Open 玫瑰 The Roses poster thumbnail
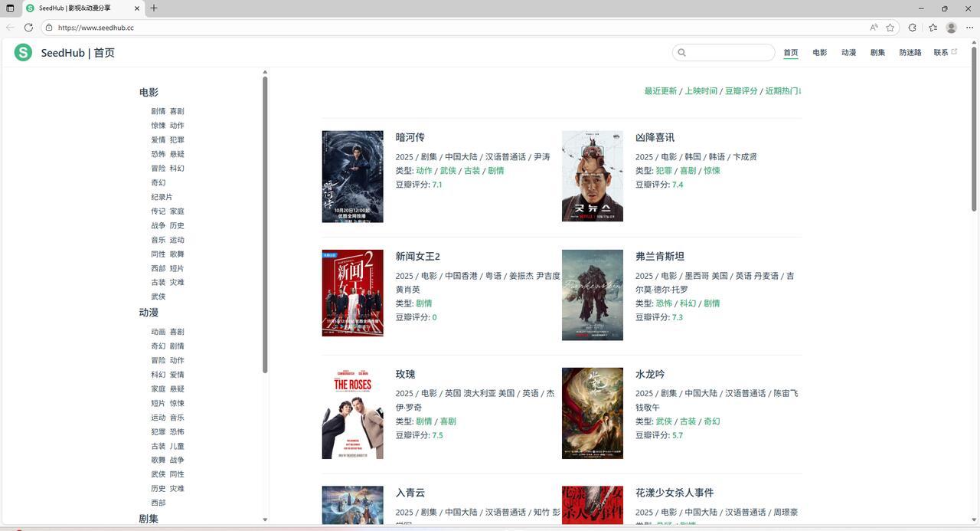980x531 pixels. pos(352,413)
